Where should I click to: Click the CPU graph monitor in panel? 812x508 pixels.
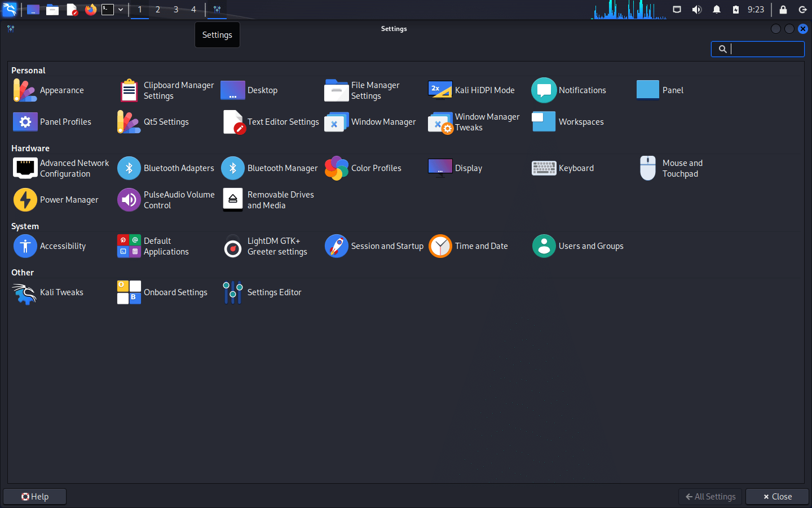pyautogui.click(x=629, y=10)
